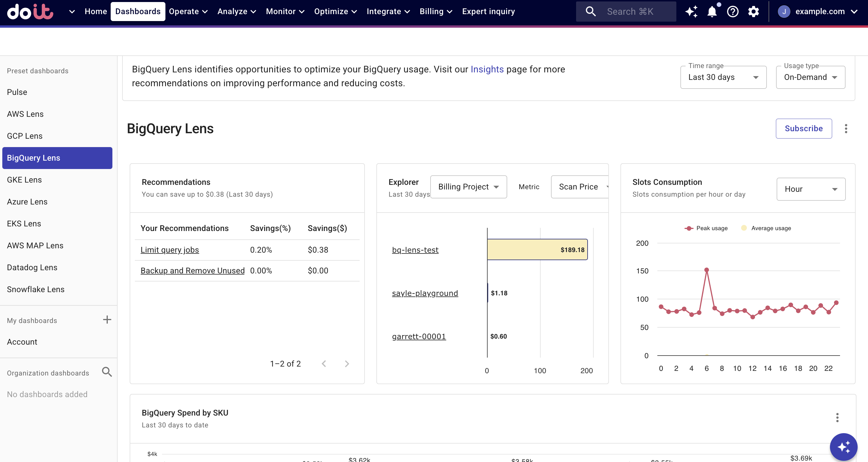Select the Dashboards nav item

coord(138,12)
